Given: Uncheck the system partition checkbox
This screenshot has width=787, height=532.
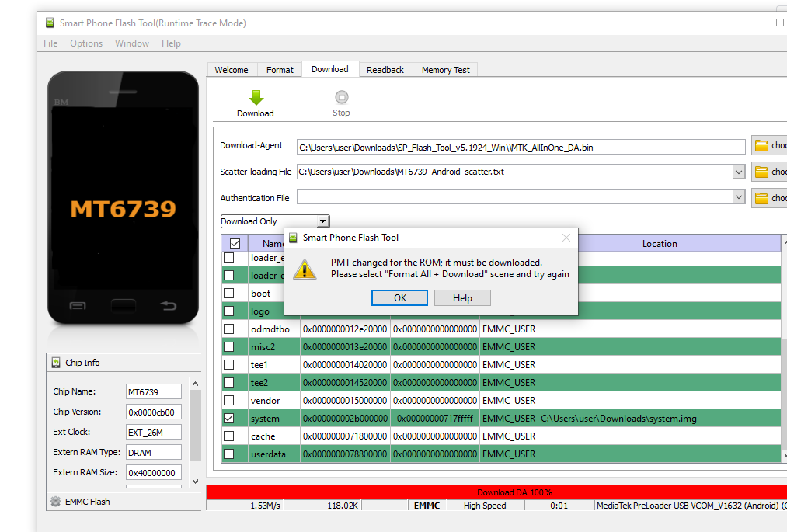Looking at the screenshot, I should click(229, 418).
